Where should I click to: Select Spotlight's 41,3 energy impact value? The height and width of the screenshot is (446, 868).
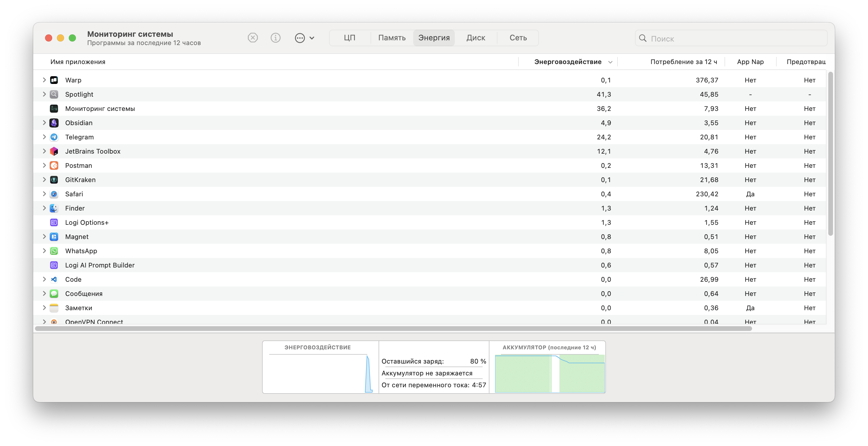pos(604,94)
